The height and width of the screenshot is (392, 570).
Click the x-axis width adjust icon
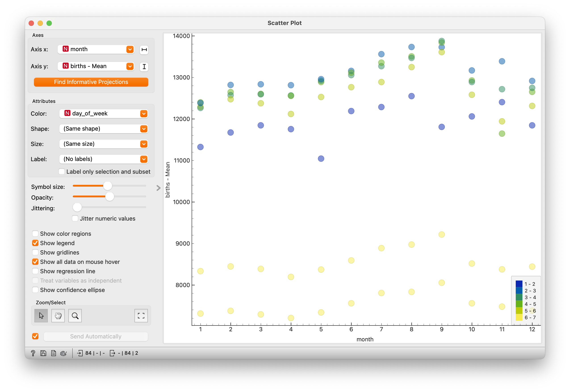coord(144,50)
